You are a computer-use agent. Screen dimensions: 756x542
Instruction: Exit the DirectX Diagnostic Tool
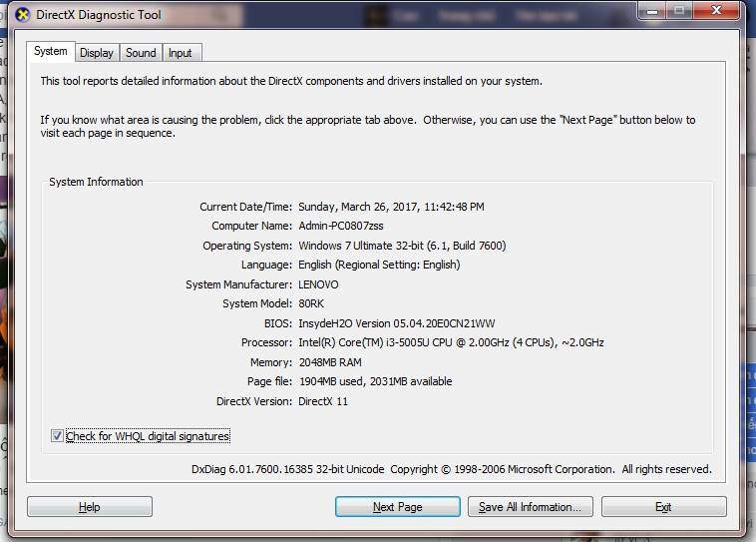pos(663,507)
